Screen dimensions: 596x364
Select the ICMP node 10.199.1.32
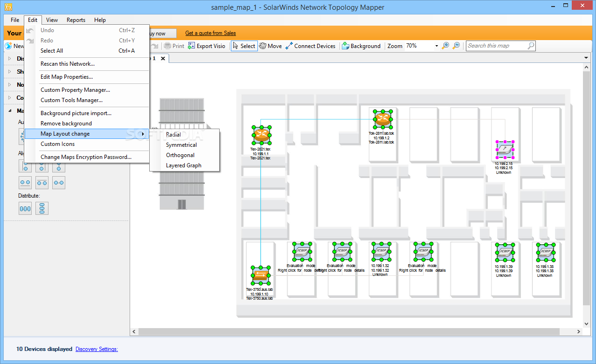click(x=381, y=252)
